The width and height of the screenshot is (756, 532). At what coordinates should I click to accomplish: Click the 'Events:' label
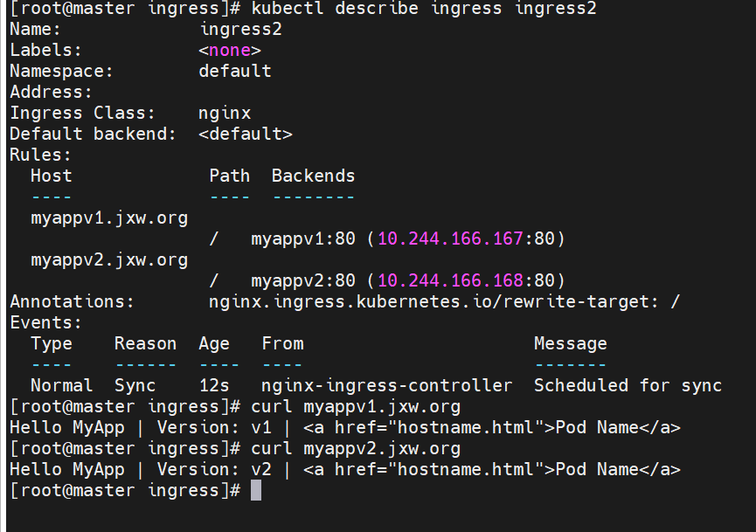(45, 323)
